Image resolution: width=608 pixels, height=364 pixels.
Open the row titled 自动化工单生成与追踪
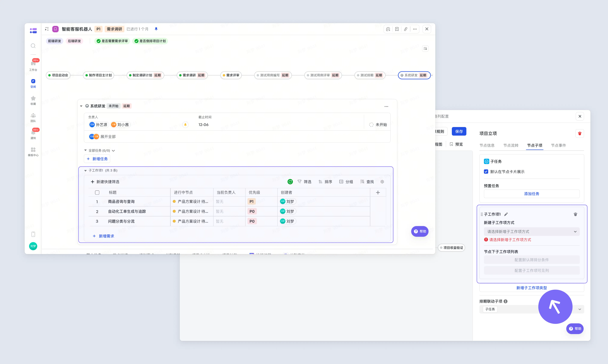127,211
